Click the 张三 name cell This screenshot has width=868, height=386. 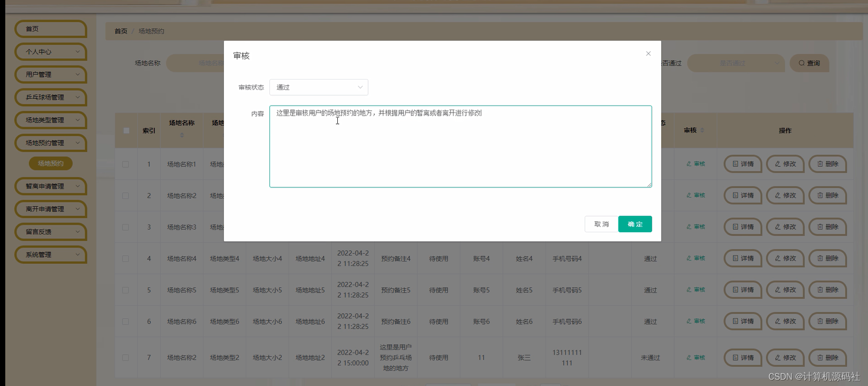click(x=524, y=358)
